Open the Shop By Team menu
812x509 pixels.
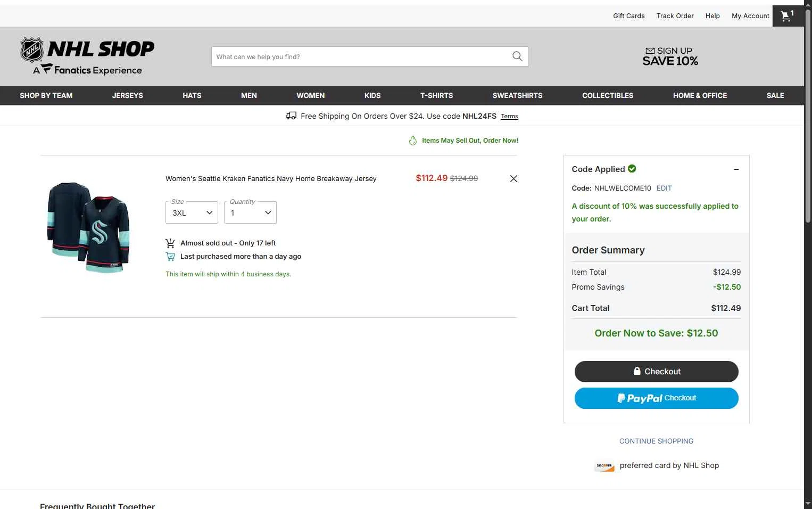[x=46, y=95]
